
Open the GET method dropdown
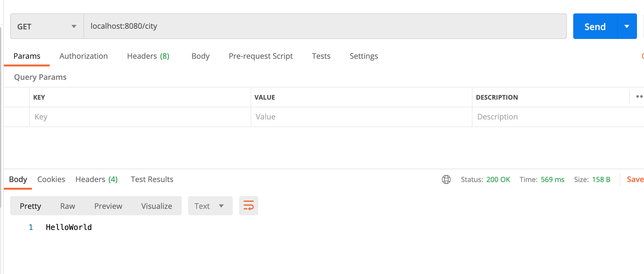[x=47, y=26]
